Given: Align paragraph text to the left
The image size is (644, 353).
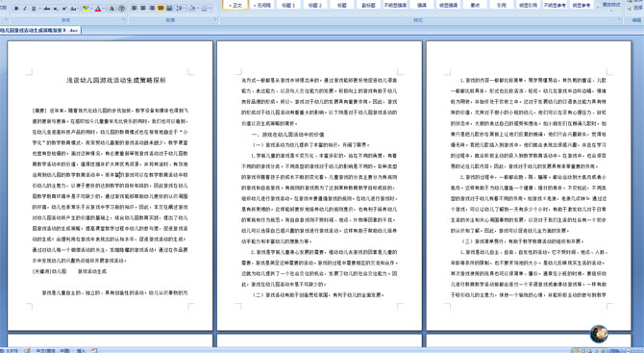Looking at the screenshot, I should 134,8.
